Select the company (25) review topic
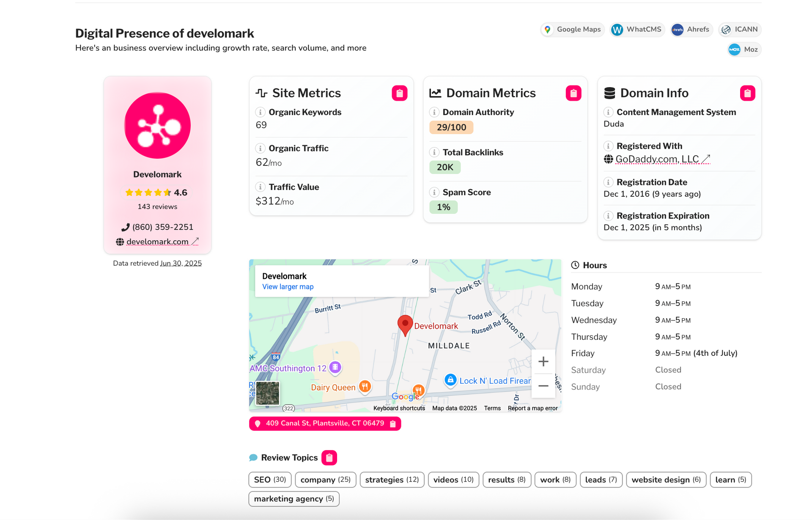812x520 pixels. pos(325,480)
